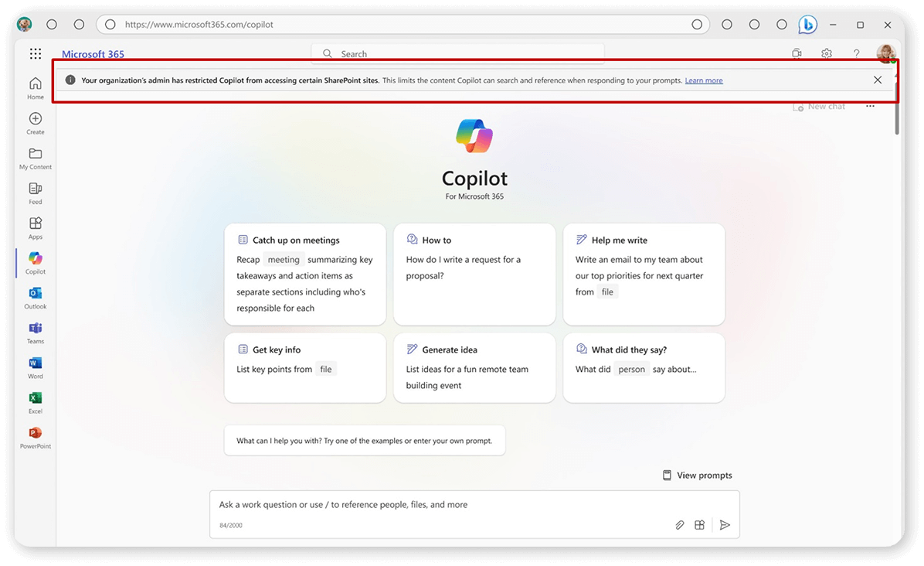
Task: Open the Help question mark icon
Action: coord(856,53)
